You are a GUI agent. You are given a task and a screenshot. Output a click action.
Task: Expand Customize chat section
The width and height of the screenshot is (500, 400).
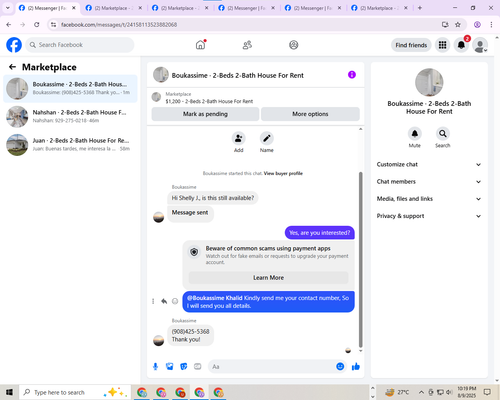click(x=429, y=164)
